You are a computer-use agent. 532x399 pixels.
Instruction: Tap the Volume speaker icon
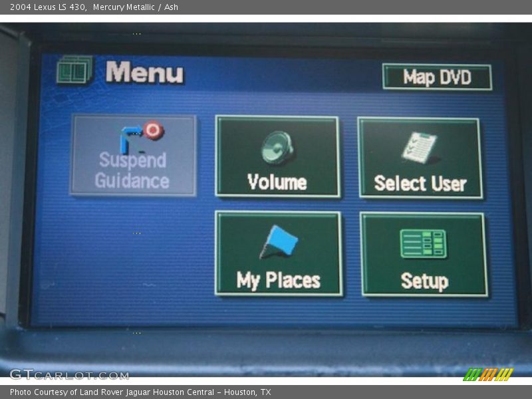coord(277,148)
